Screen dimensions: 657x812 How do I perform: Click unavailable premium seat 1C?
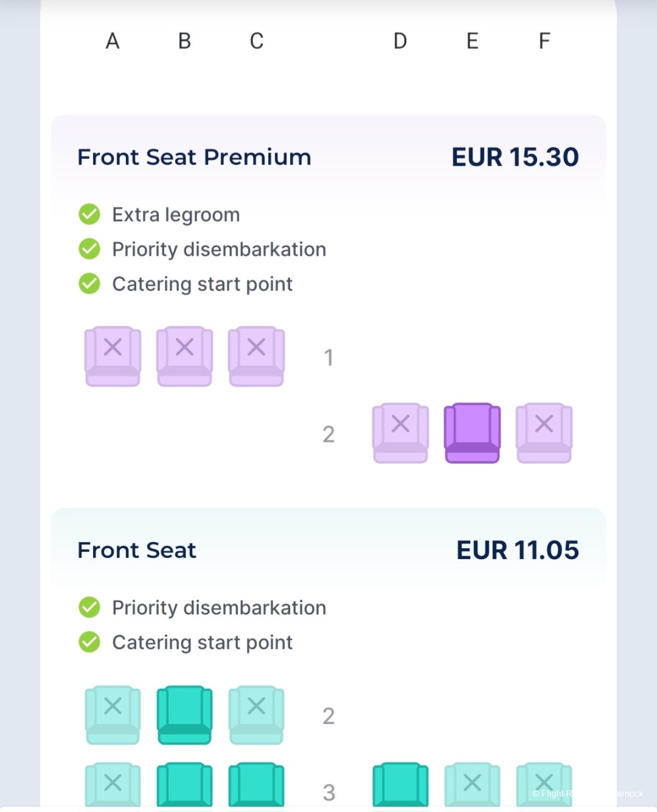tap(256, 356)
